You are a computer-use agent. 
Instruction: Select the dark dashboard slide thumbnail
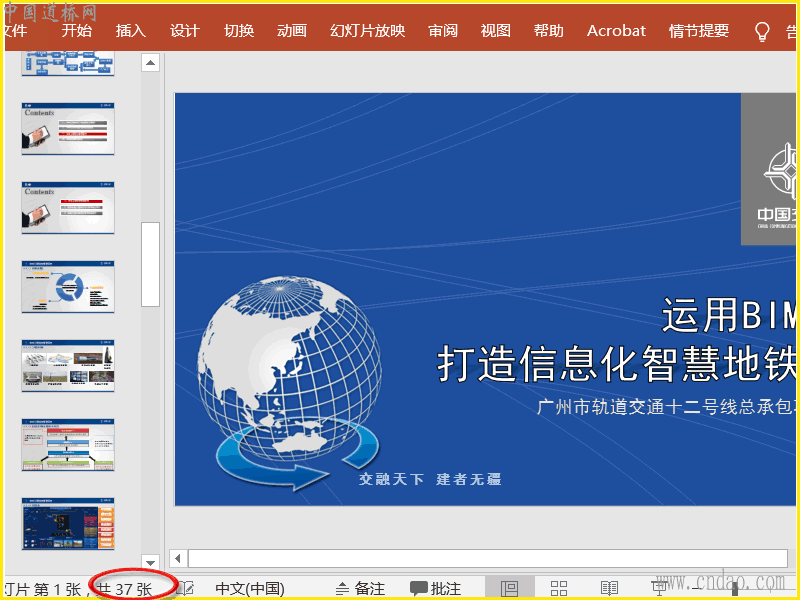[x=68, y=524]
